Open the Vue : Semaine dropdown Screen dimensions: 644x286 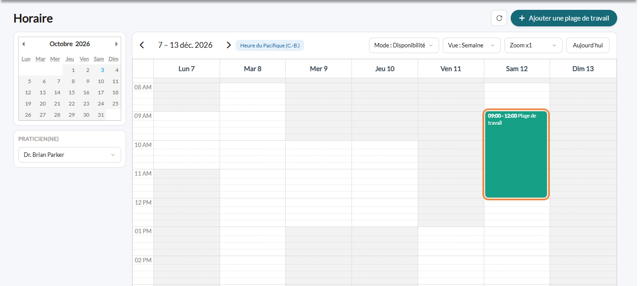472,45
